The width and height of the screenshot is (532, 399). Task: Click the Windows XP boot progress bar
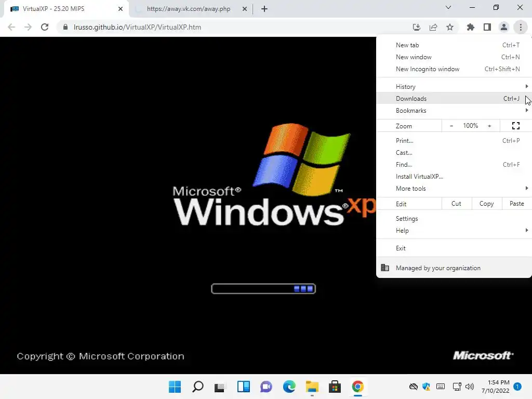tap(263, 289)
